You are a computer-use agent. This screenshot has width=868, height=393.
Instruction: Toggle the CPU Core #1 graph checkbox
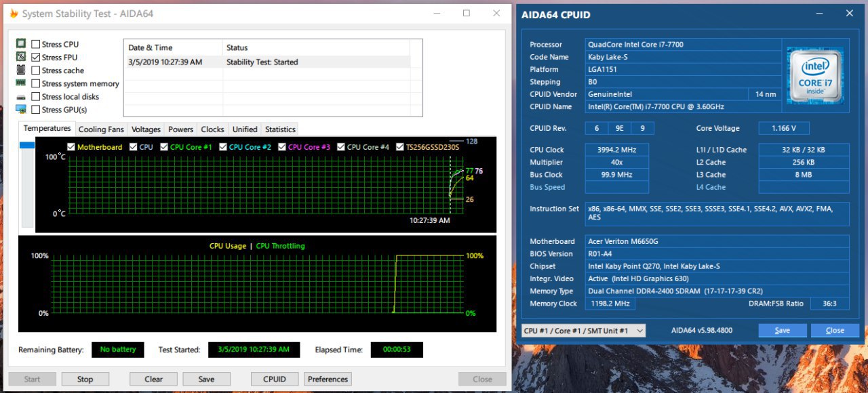(165, 147)
